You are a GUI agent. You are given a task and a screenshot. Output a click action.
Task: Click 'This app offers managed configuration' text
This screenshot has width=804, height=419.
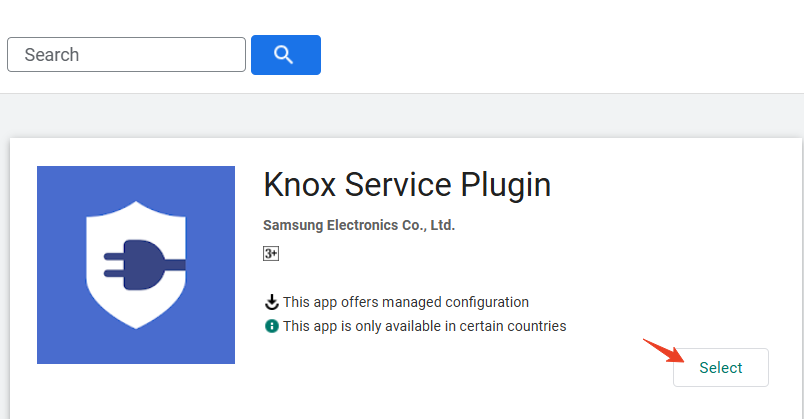(406, 302)
